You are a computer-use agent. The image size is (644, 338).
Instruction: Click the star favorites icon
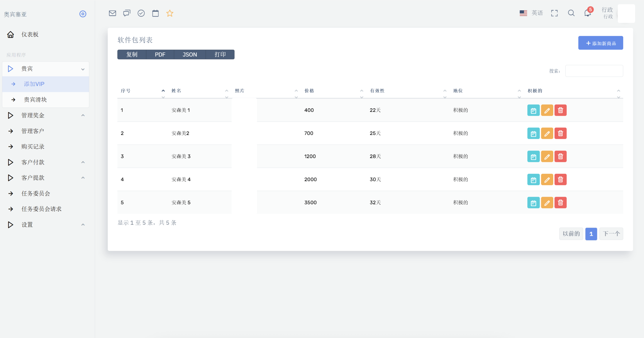170,13
